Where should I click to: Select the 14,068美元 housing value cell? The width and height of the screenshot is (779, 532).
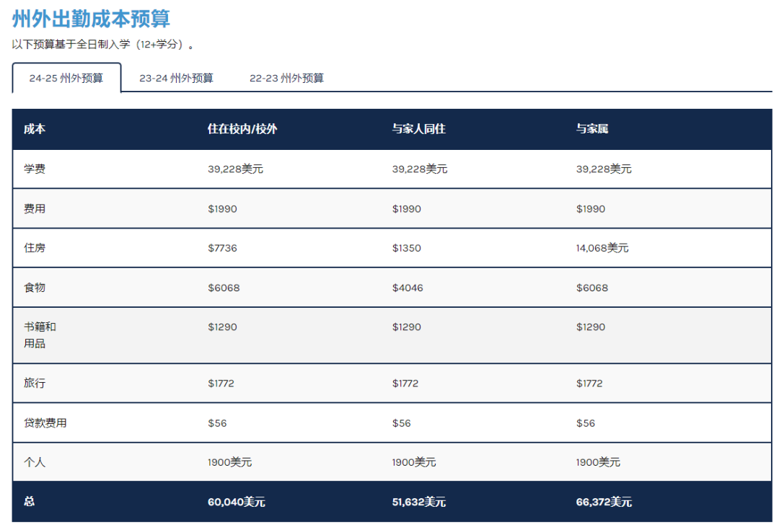602,248
